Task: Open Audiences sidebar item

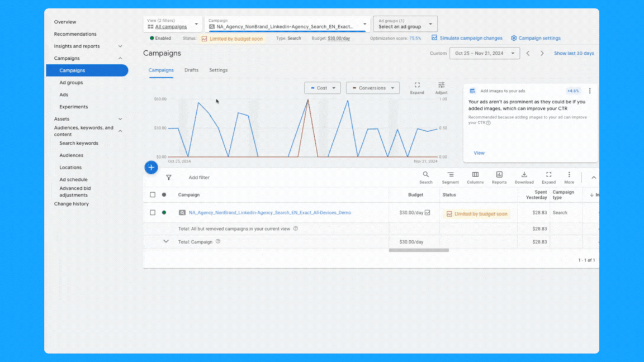Action: click(x=72, y=155)
